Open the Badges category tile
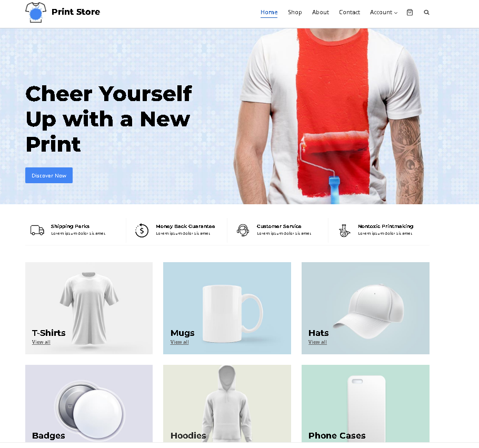Image resolution: width=479 pixels, height=448 pixels. pos(89,403)
